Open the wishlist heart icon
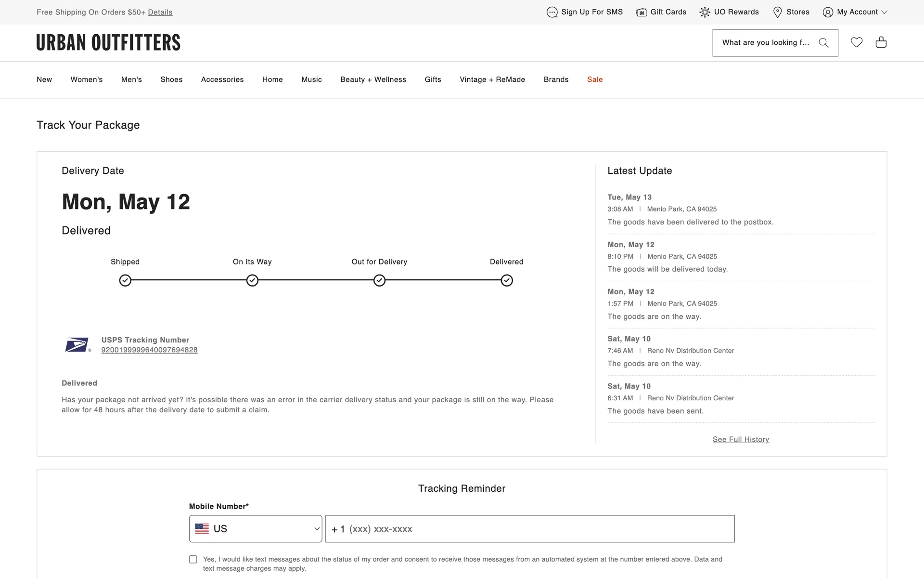Image resolution: width=924 pixels, height=578 pixels. coord(857,42)
